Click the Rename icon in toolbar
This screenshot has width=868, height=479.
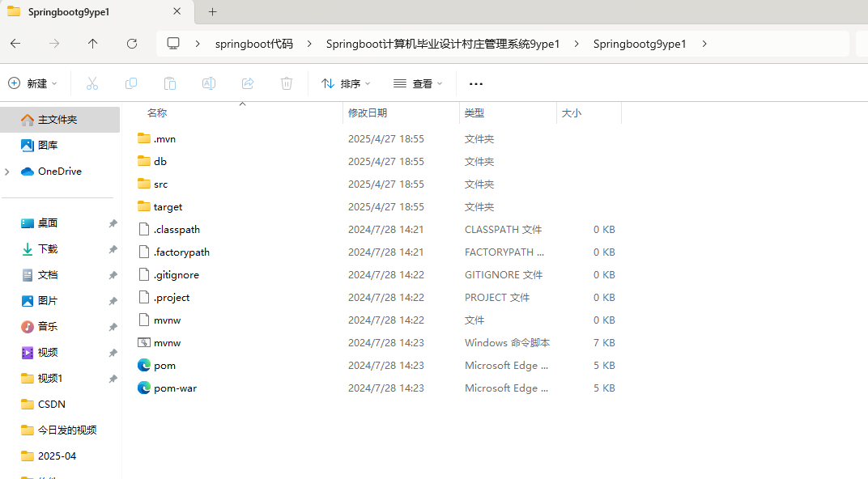pyautogui.click(x=209, y=83)
